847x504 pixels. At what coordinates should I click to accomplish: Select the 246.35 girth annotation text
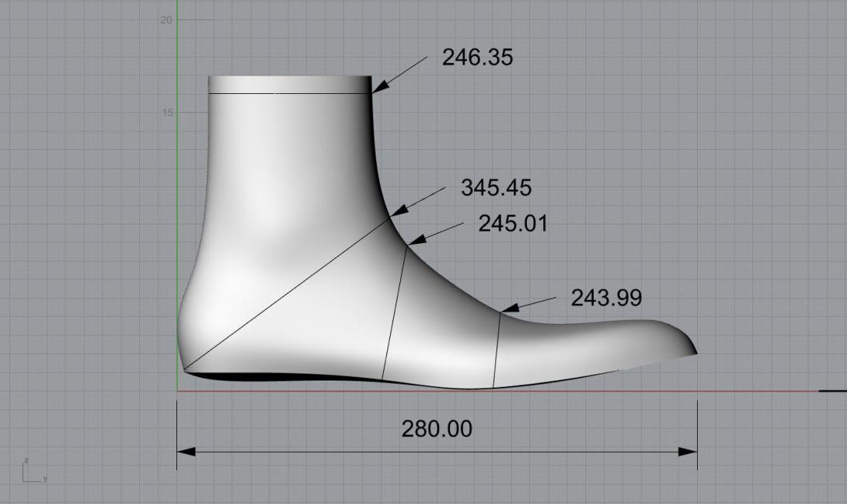click(477, 57)
